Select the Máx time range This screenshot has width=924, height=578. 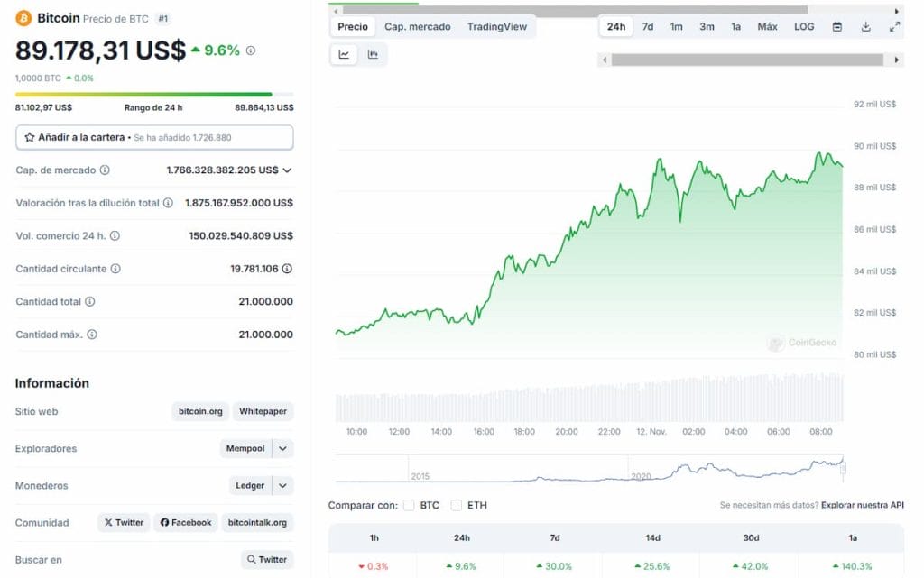(767, 27)
